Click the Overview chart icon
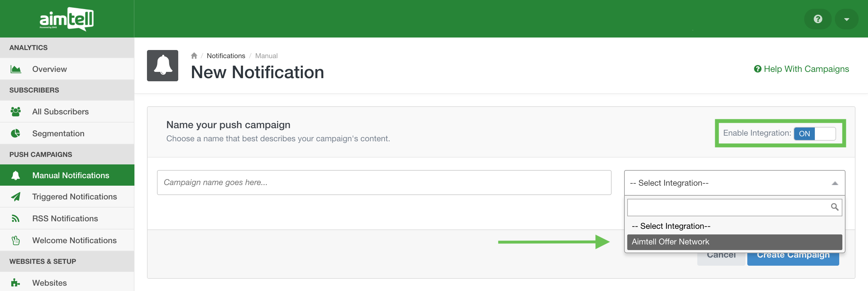868x291 pixels. 16,69
